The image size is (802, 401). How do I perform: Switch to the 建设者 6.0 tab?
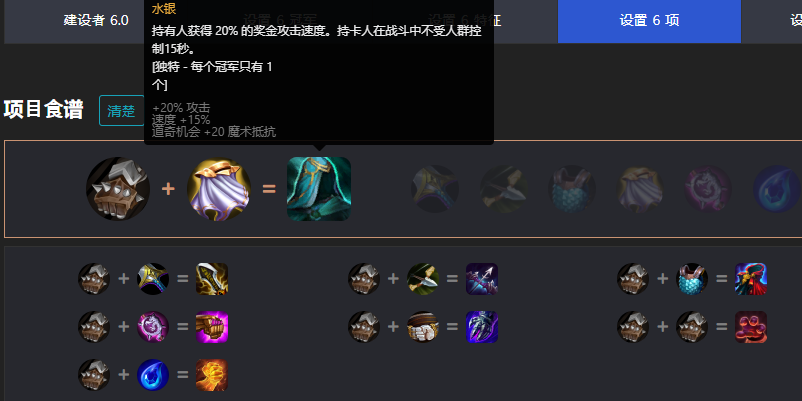[96, 20]
